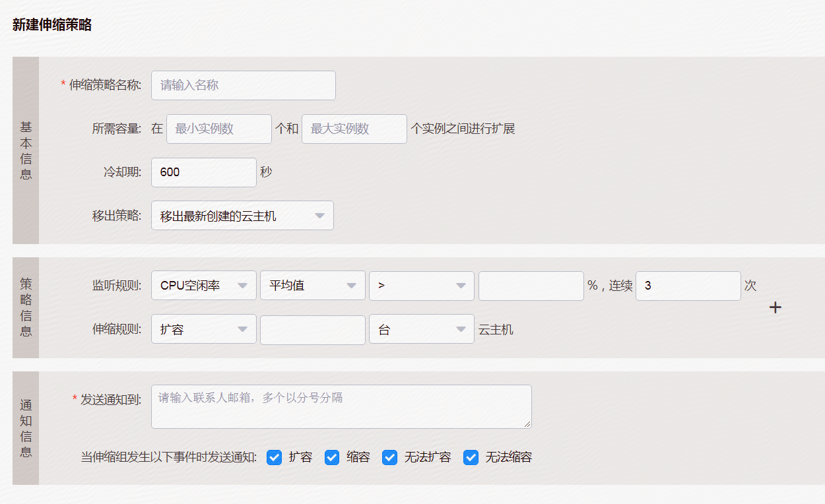Uncheck the 缩容 event notification

(332, 457)
